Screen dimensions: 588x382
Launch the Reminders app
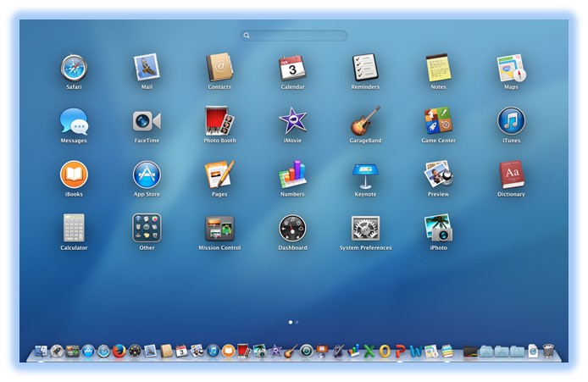pos(365,68)
